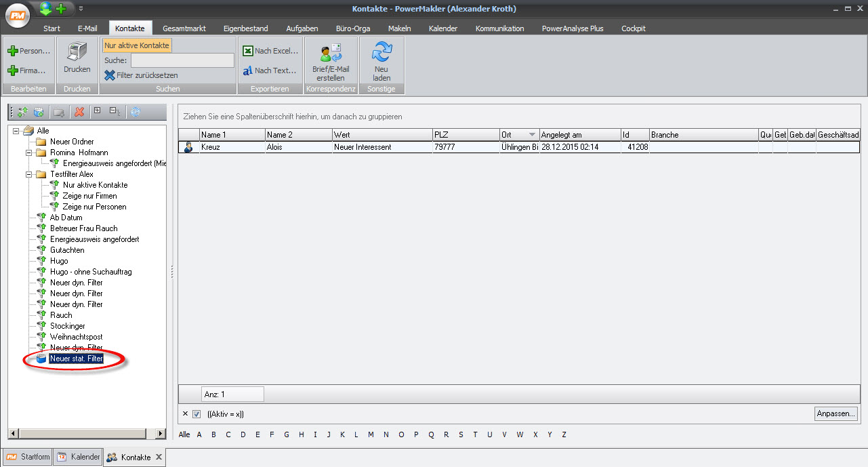Viewport: 868px width, 467px height.
Task: Select the Büro-Orga ribbon tab
Action: 352,28
